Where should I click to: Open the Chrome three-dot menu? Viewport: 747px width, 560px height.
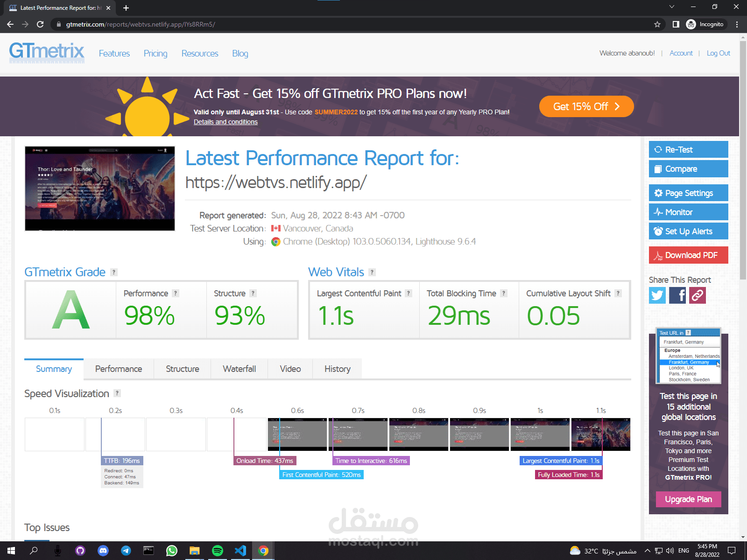[737, 24]
